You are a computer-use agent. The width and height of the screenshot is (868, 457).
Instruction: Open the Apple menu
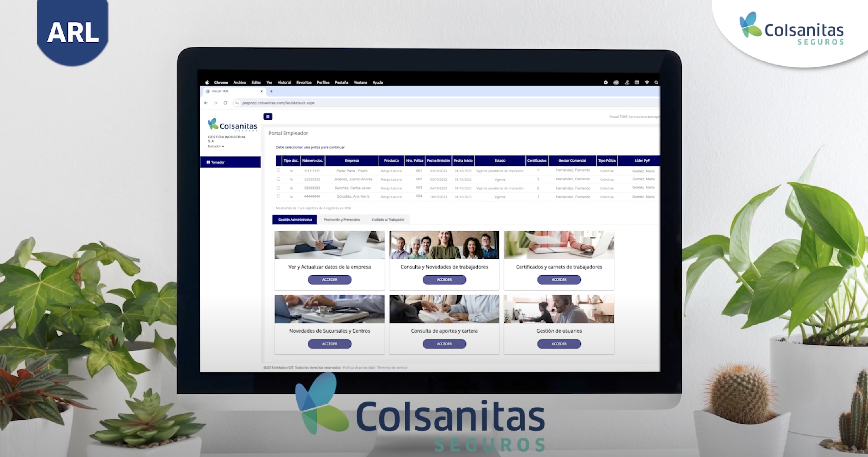click(207, 82)
